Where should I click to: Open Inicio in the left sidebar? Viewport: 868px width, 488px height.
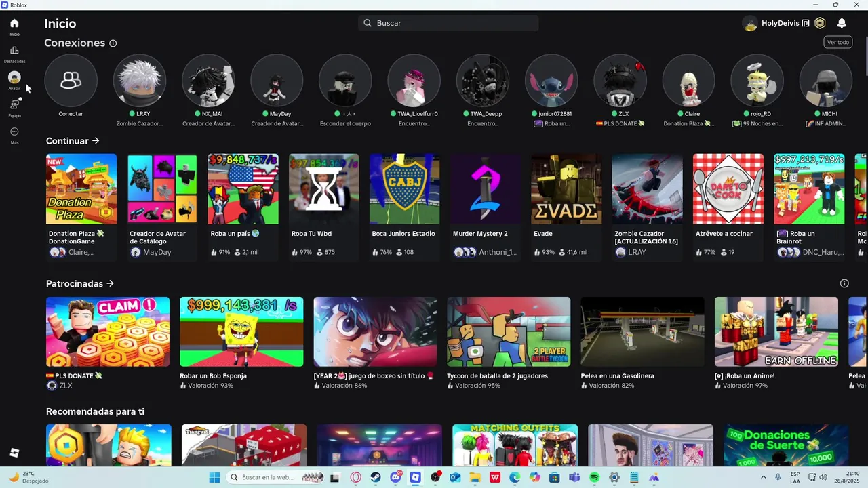coord(14,26)
